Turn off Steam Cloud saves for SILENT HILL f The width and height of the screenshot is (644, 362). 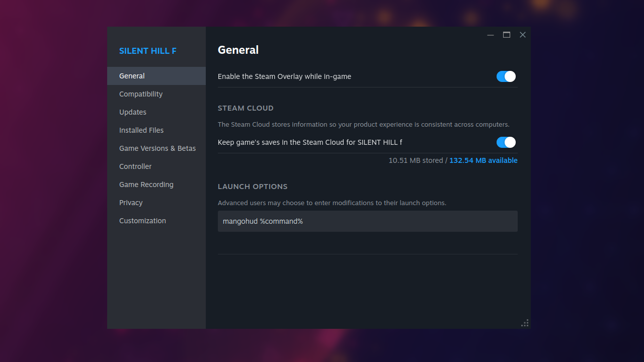click(506, 142)
